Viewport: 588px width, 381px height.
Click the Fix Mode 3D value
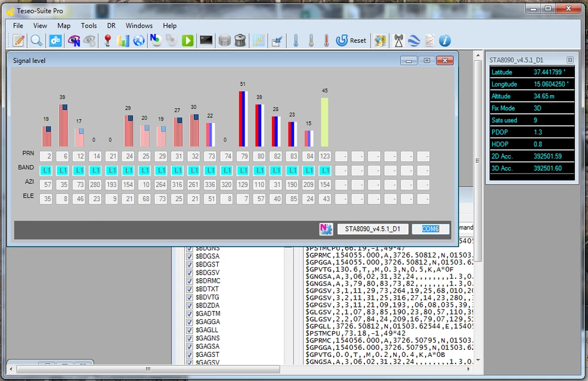pyautogui.click(x=537, y=108)
